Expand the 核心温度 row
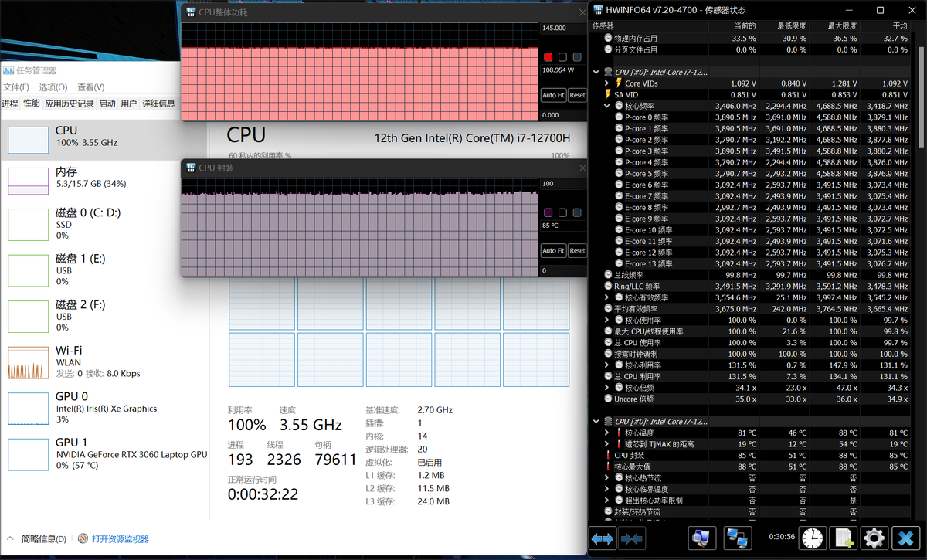 607,433
